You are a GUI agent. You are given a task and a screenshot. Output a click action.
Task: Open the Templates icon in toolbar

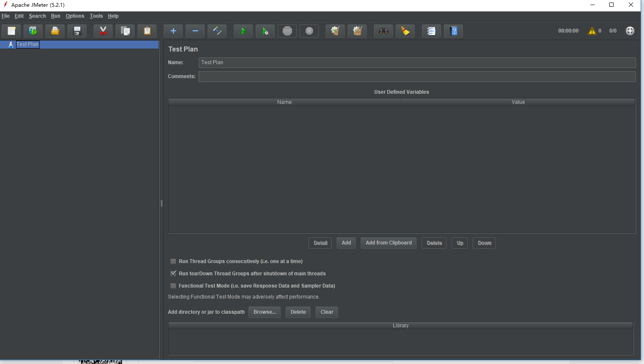pos(33,31)
